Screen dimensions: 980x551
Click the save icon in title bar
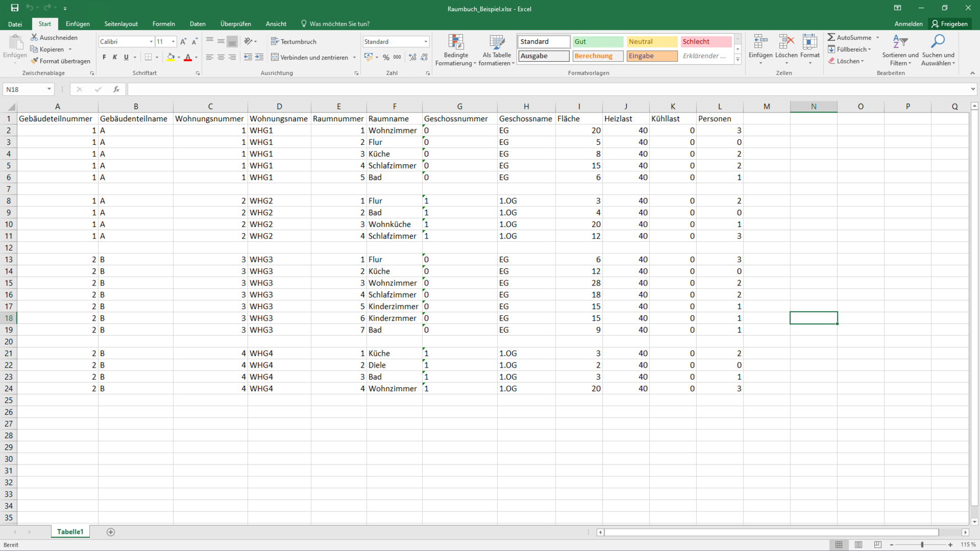(x=15, y=8)
